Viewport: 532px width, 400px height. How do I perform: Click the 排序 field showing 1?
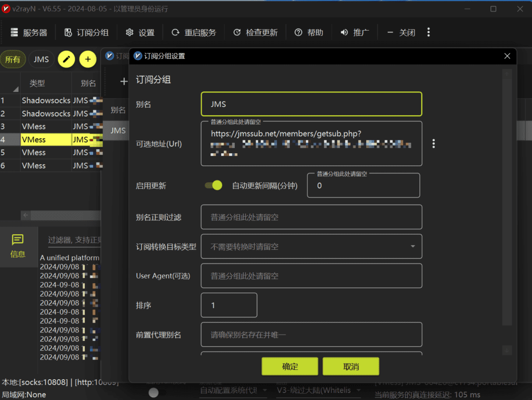(x=229, y=305)
